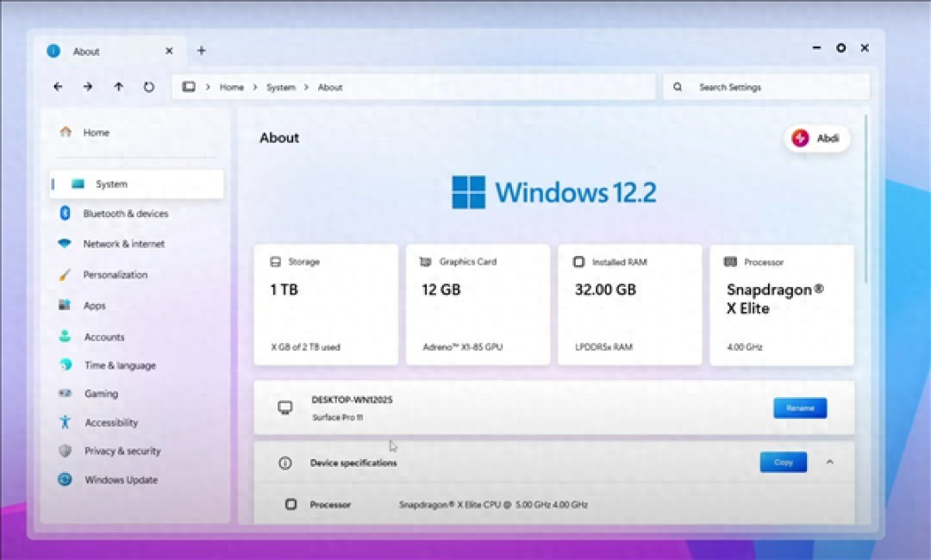Switch to the About tab
Image resolution: width=931 pixels, height=560 pixels.
(x=86, y=52)
